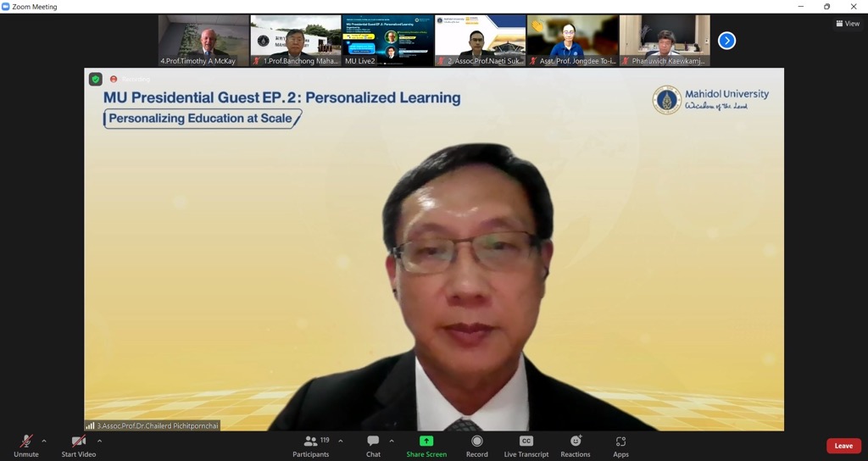Restore down the Zoom Meeting window
Viewport: 868px width, 461px height.
tap(826, 7)
